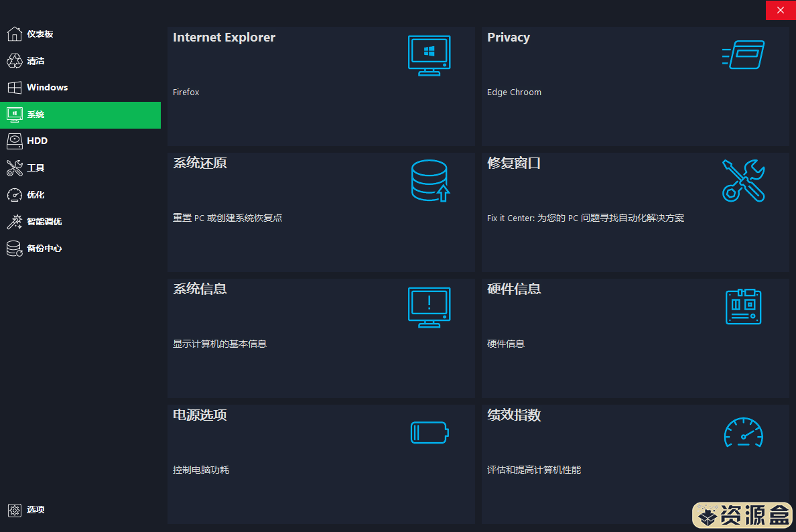Open the 修复窗口 tile title
Screen dimensions: 796x532
(514, 163)
